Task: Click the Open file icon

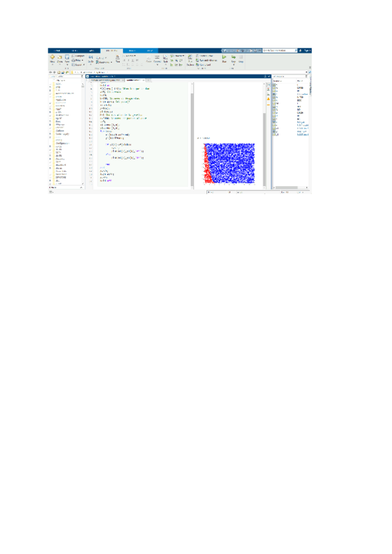Action: (x=59, y=59)
